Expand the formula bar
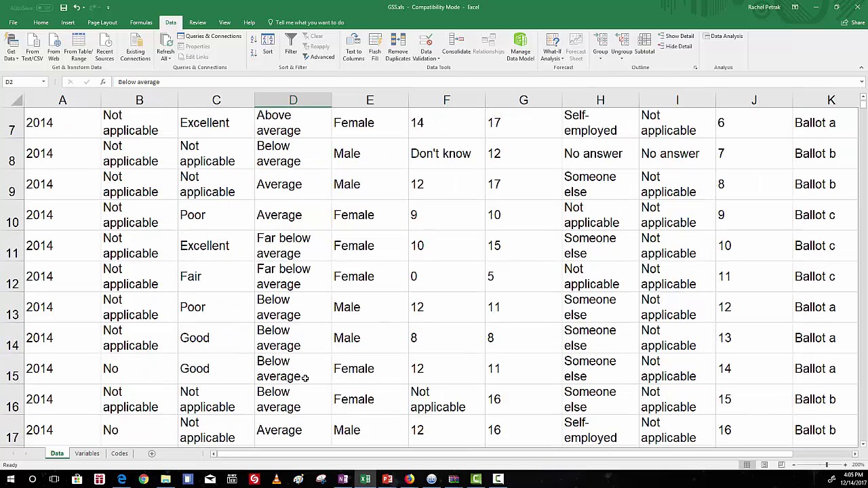The image size is (868, 488). click(x=861, y=82)
